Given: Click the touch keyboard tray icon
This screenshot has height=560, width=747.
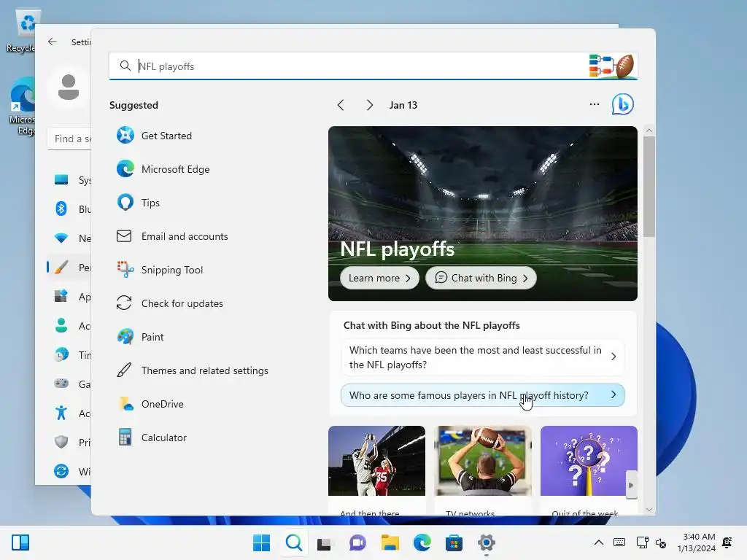Looking at the screenshot, I should point(619,542).
